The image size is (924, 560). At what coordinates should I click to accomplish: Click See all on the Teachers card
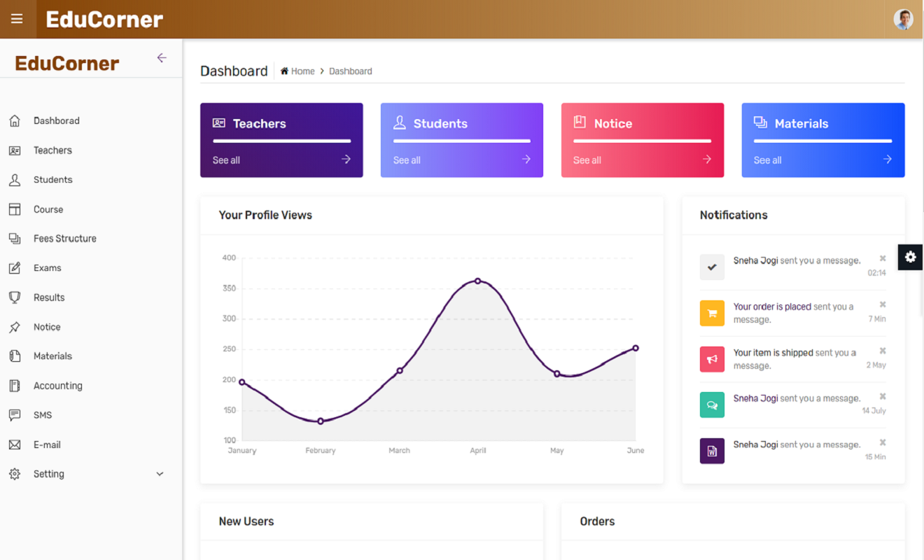pyautogui.click(x=226, y=160)
